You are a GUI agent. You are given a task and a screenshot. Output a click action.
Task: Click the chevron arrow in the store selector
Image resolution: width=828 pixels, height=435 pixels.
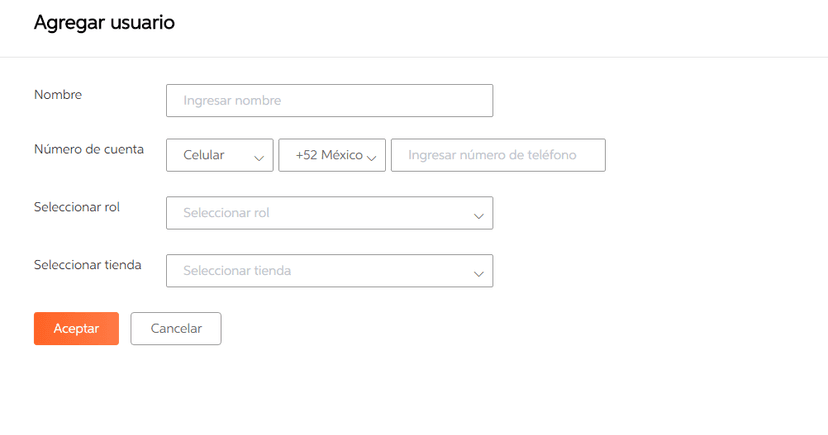point(478,273)
